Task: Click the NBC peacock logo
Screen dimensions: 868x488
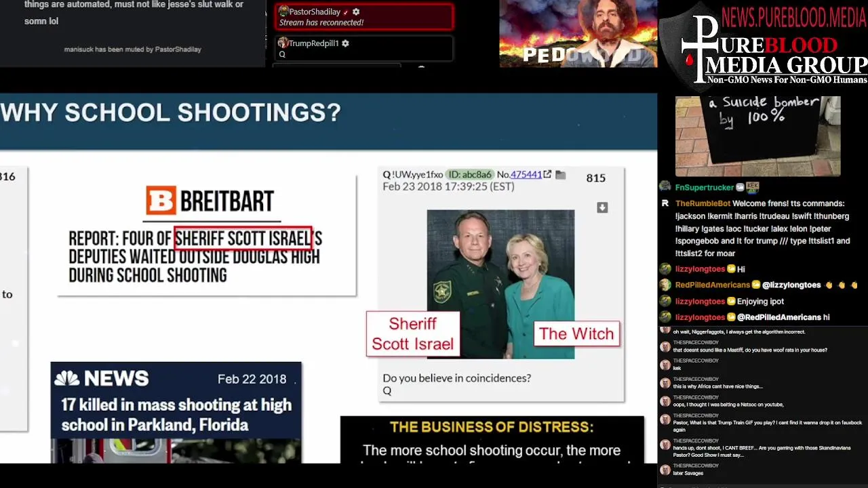Action: click(66, 378)
